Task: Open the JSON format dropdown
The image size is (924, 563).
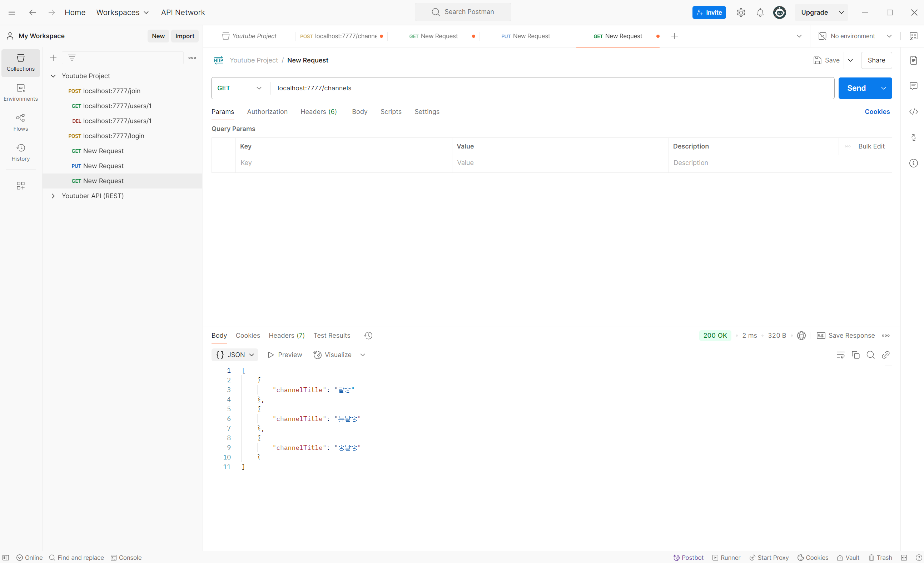Action: 235,355
